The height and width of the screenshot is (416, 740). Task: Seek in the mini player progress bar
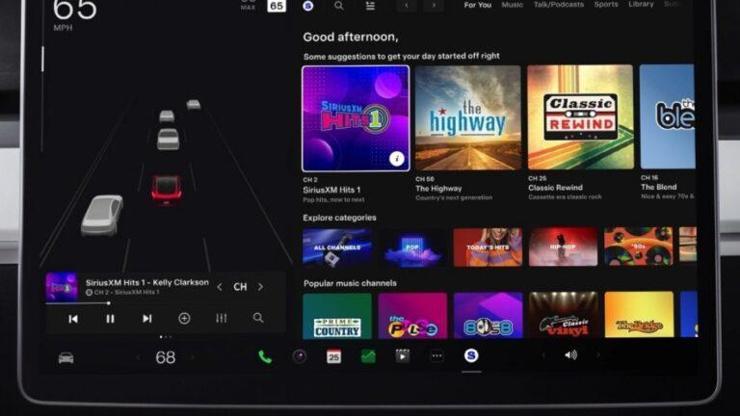click(165, 303)
